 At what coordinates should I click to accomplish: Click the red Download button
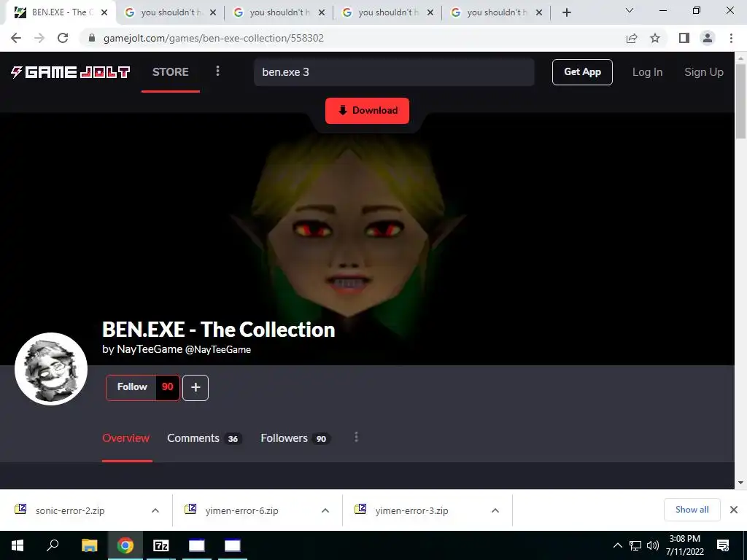pyautogui.click(x=368, y=111)
